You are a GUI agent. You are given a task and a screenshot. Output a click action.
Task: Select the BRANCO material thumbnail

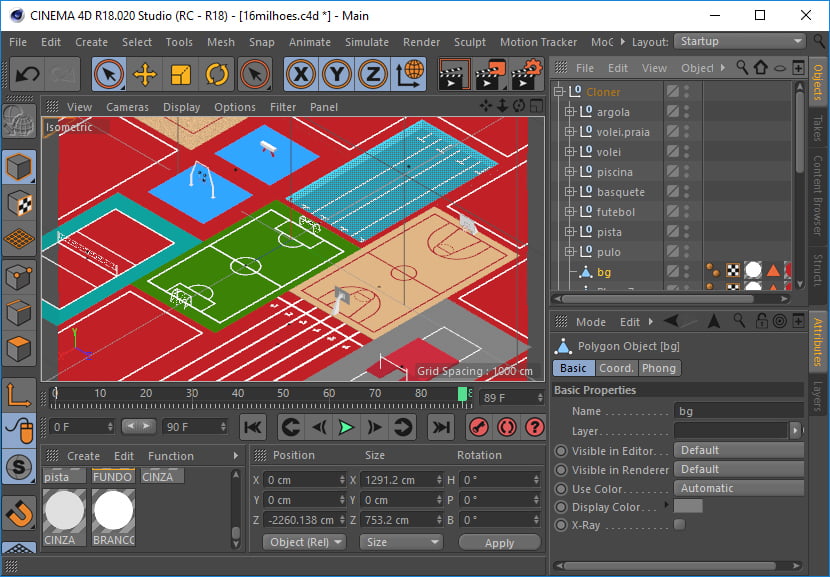113,510
